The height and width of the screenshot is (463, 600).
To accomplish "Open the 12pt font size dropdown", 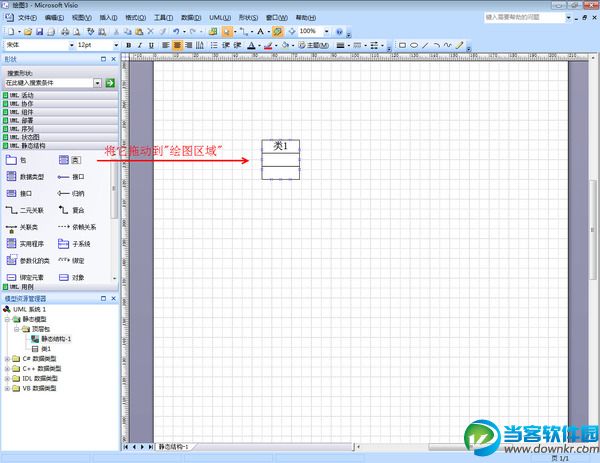I will point(116,45).
